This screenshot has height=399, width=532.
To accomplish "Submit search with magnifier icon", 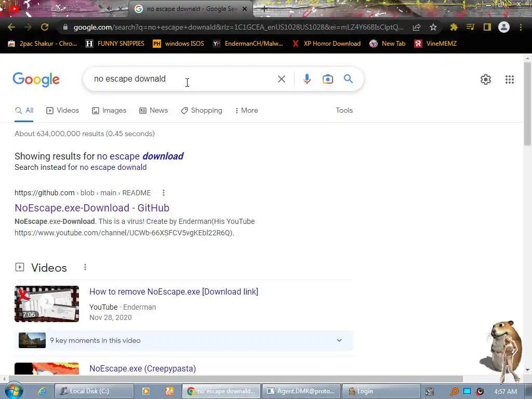I will click(349, 79).
